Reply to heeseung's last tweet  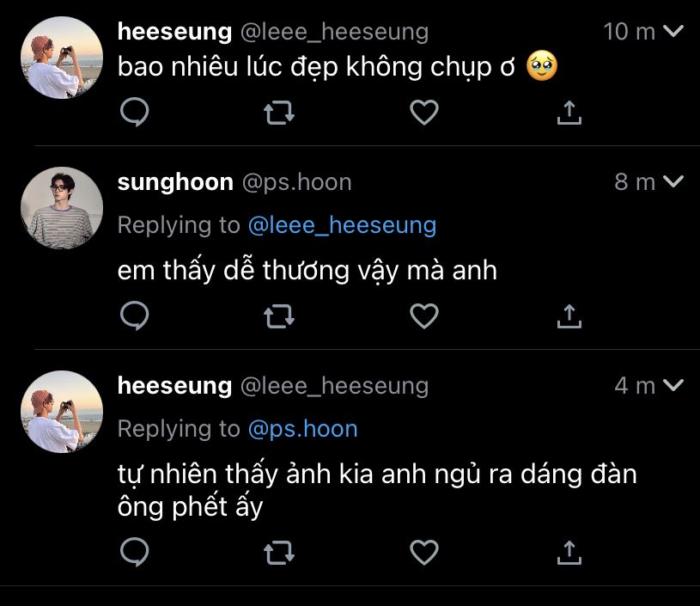click(x=134, y=552)
